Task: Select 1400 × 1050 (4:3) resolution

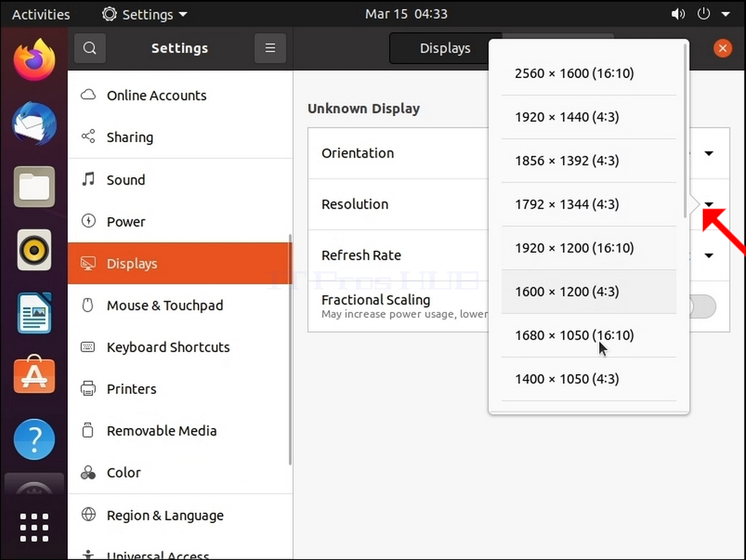Action: coord(589,379)
